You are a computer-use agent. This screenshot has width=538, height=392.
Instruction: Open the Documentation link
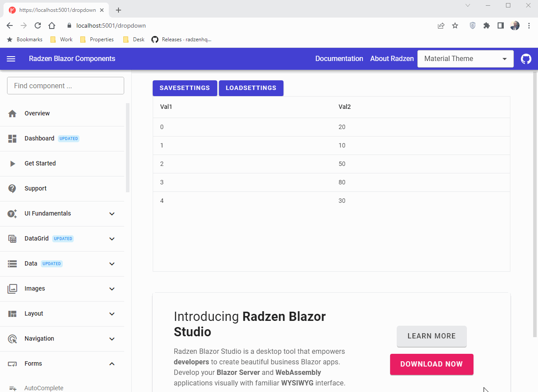[x=339, y=59]
